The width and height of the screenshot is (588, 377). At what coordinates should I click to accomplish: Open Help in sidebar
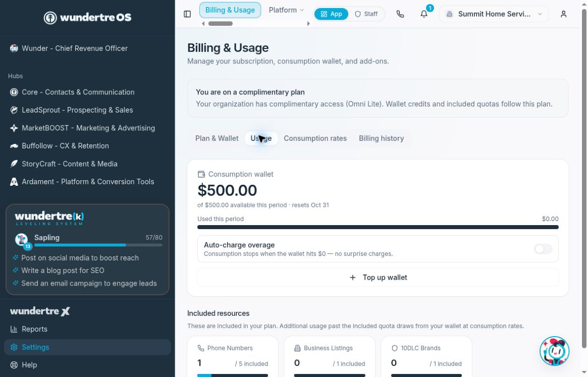(x=87, y=364)
